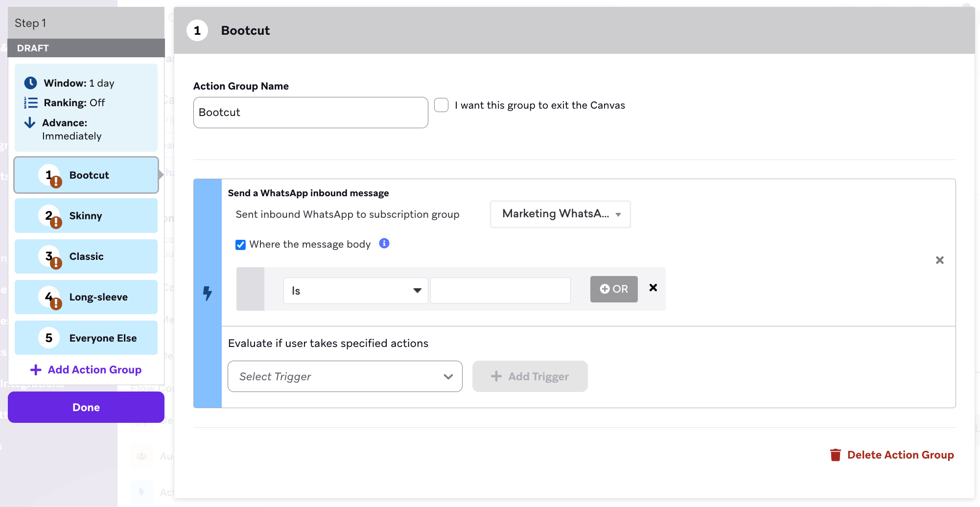Click the Action Group Name text field

[x=310, y=113]
